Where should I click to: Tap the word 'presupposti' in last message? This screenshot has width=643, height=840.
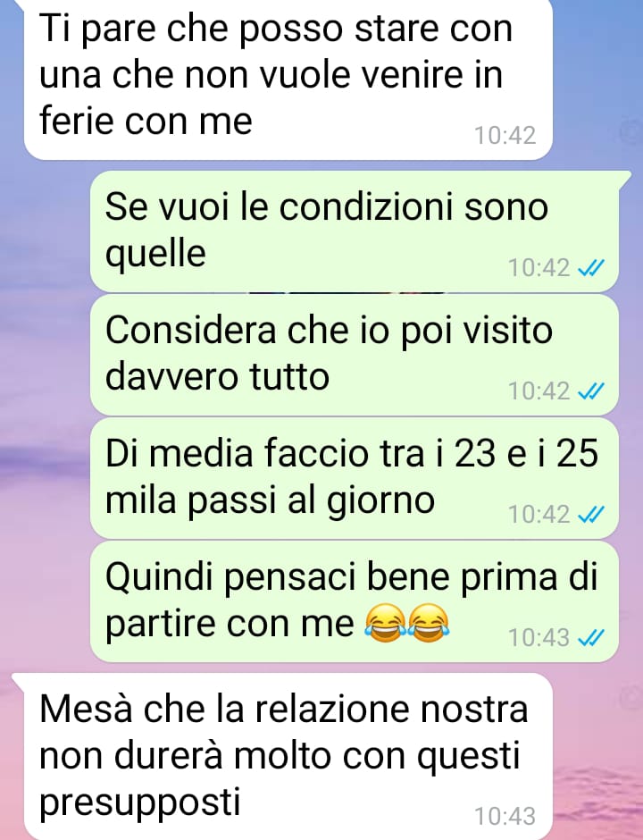tap(139, 803)
